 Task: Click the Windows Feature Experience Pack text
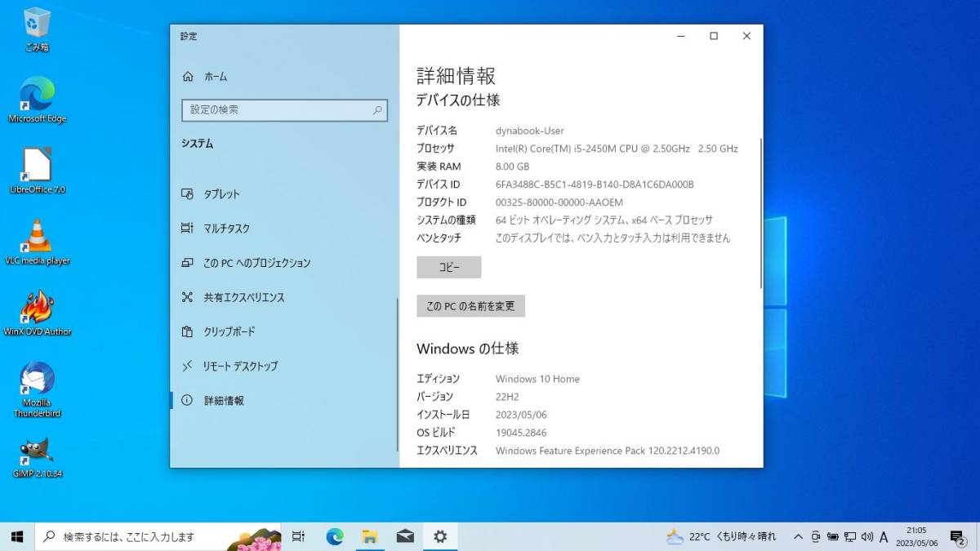click(608, 451)
